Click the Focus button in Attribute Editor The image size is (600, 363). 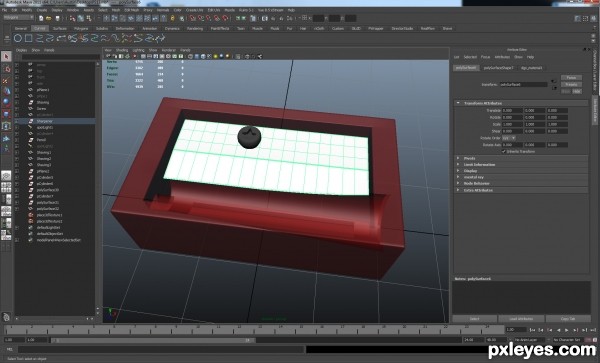pos(571,78)
